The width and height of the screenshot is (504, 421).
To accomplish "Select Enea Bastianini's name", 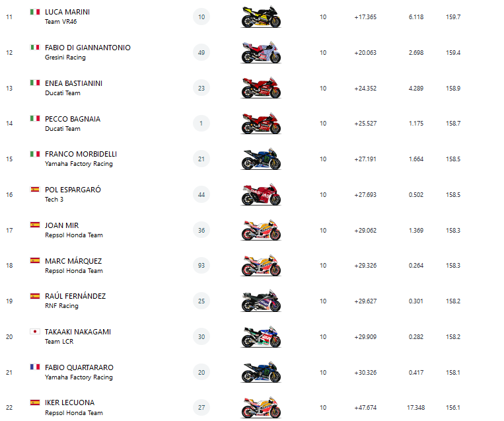I will coord(73,83).
